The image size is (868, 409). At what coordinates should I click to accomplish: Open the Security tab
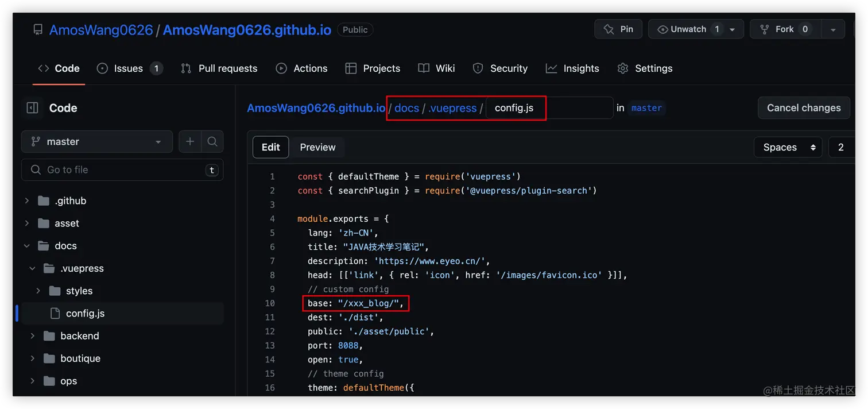coord(500,68)
